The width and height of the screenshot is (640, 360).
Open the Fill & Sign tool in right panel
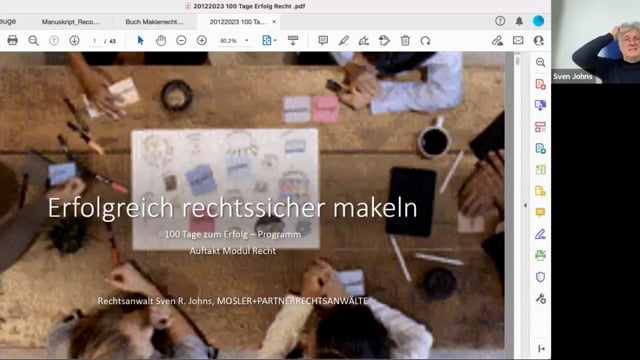[x=540, y=234]
